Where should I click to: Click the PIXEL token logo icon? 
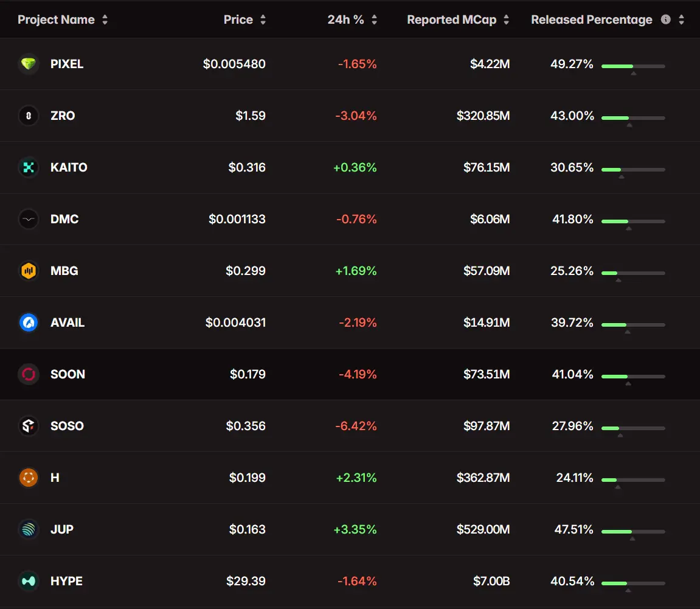click(x=29, y=64)
